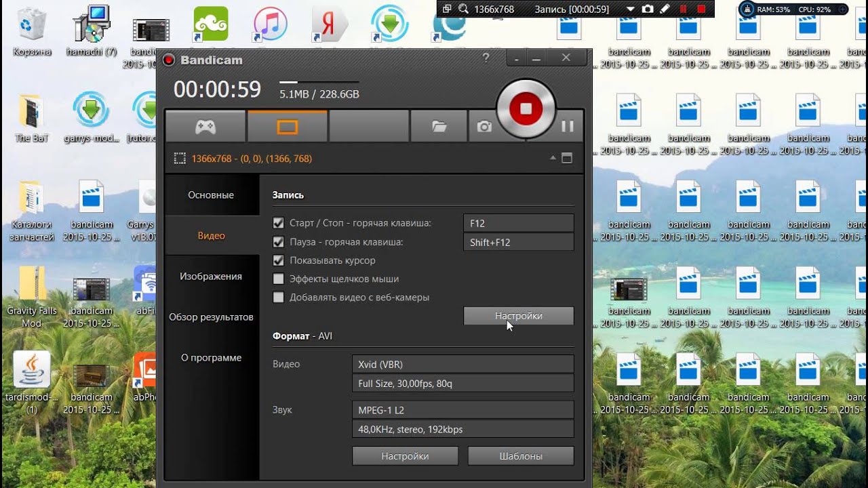Open Bandicam help question mark
The height and width of the screenshot is (488, 868).
[486, 58]
